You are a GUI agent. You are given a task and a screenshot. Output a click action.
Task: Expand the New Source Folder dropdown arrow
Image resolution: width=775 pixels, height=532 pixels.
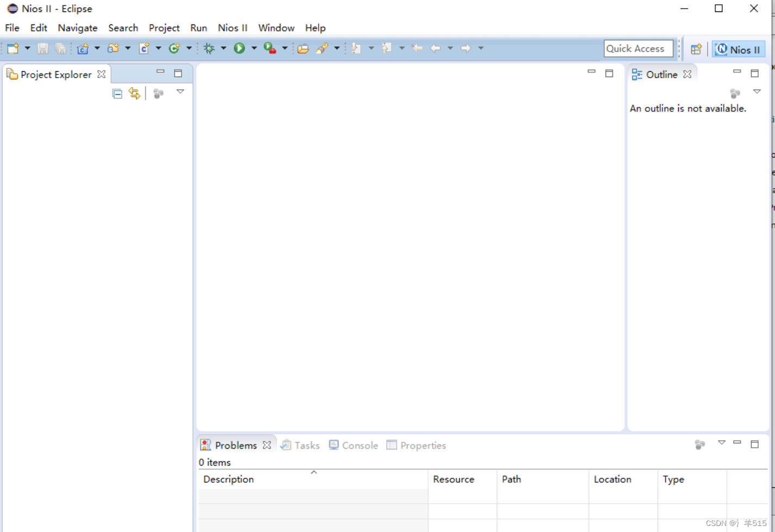(128, 48)
